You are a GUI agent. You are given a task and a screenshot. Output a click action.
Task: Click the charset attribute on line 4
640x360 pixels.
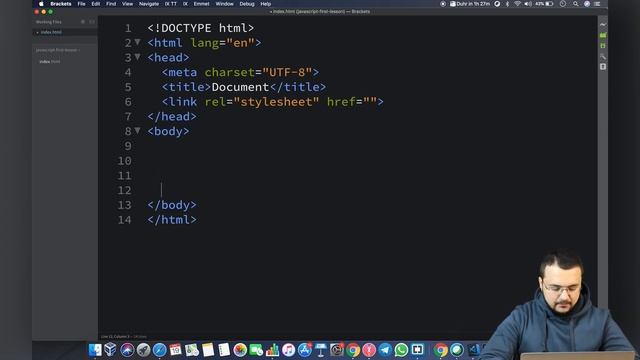pyautogui.click(x=229, y=72)
